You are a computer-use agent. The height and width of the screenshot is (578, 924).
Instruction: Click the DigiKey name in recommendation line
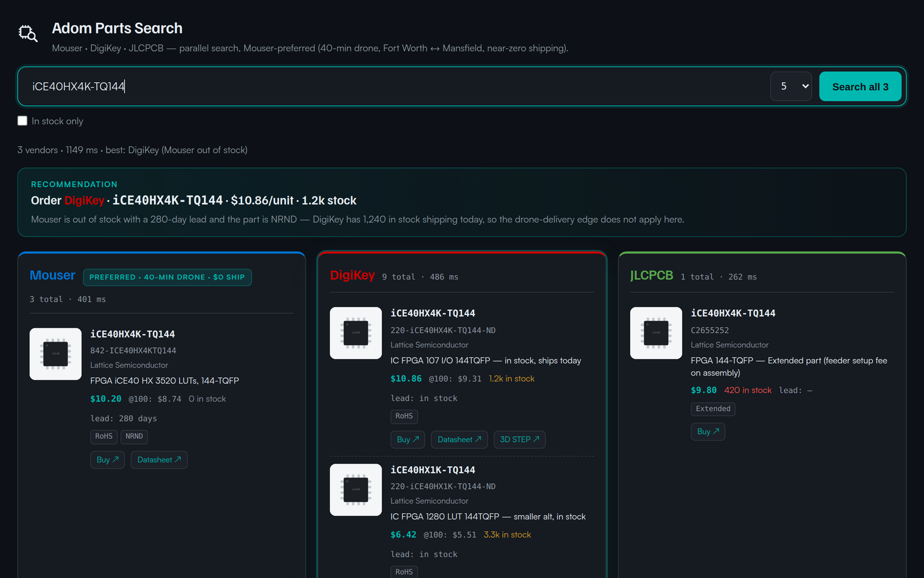click(x=84, y=201)
